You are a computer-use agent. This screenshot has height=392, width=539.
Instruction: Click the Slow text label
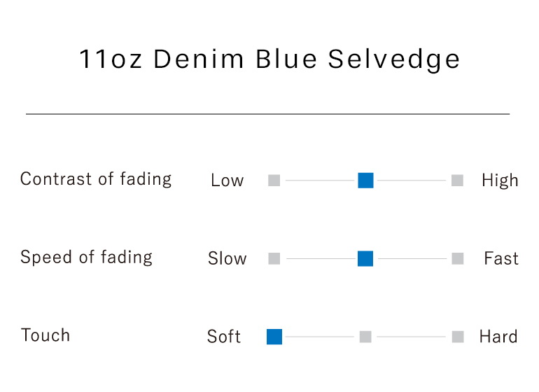227,258
